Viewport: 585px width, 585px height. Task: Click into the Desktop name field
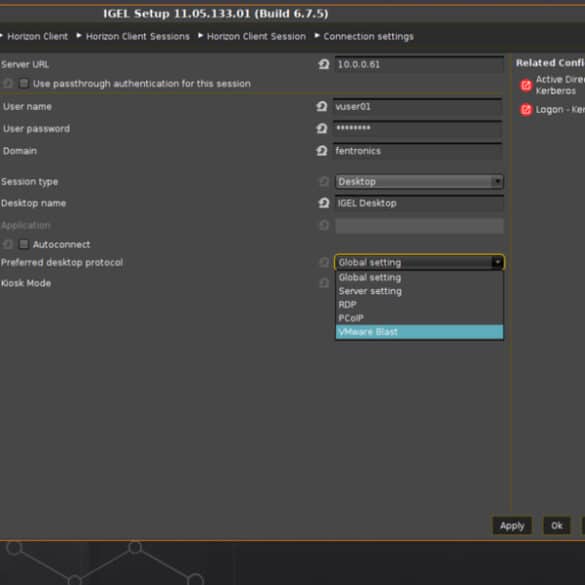pos(419,203)
